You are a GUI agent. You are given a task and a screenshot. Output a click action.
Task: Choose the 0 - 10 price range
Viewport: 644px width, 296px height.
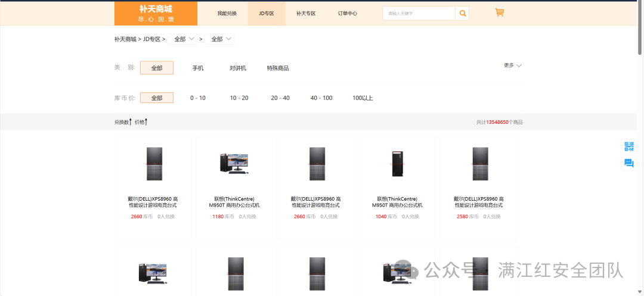pyautogui.click(x=198, y=98)
